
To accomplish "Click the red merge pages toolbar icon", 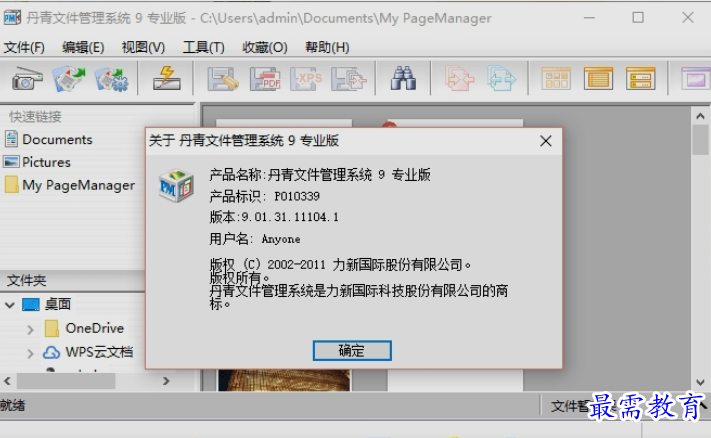I will 459,79.
